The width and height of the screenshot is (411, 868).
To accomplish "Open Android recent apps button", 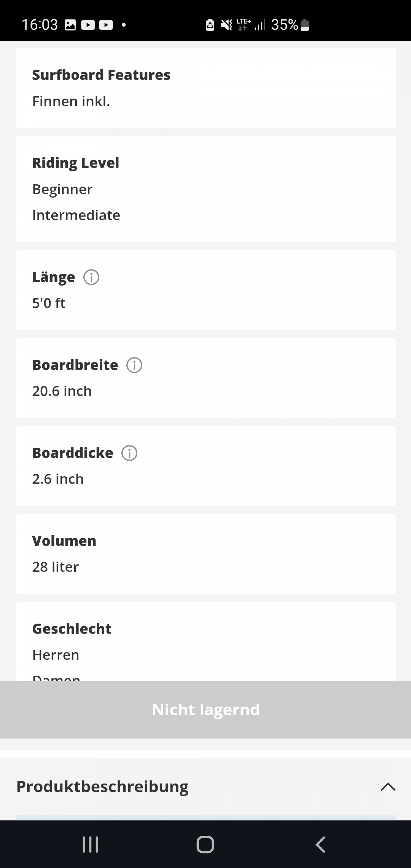I will [x=90, y=844].
